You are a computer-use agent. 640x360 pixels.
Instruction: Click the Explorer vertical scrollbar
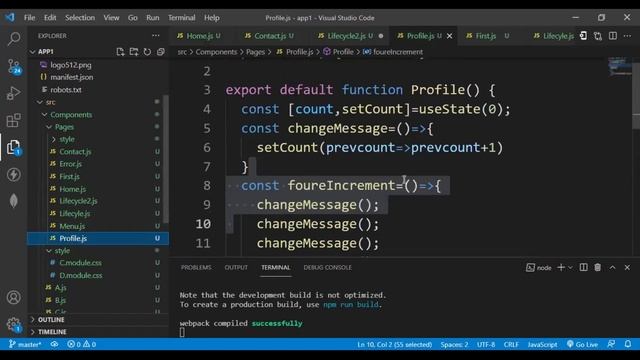(x=166, y=159)
